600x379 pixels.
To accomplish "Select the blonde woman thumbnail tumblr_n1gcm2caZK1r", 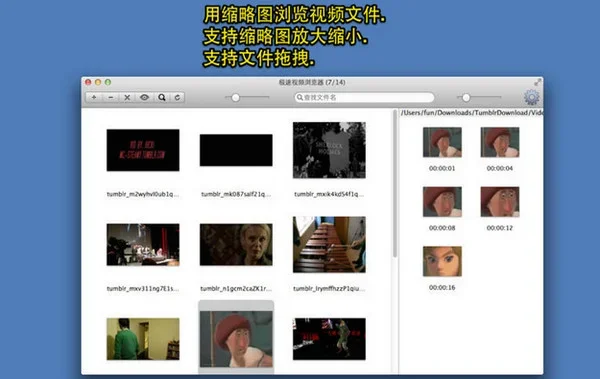I will (x=236, y=245).
